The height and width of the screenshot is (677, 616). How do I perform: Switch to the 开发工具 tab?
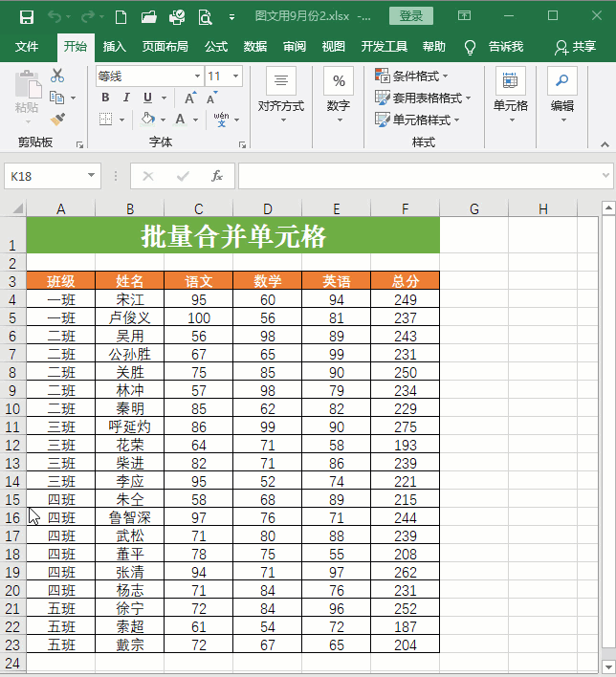click(384, 47)
